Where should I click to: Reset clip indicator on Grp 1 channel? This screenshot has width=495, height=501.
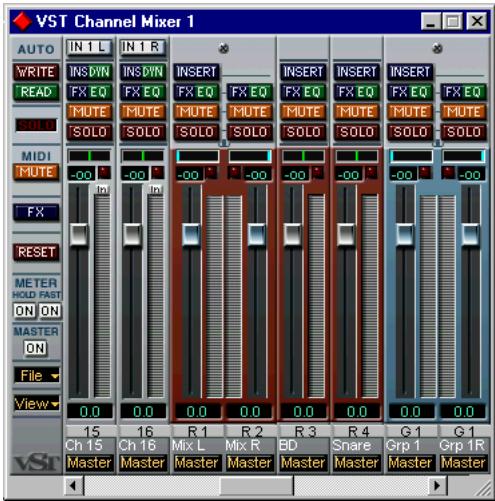click(425, 173)
